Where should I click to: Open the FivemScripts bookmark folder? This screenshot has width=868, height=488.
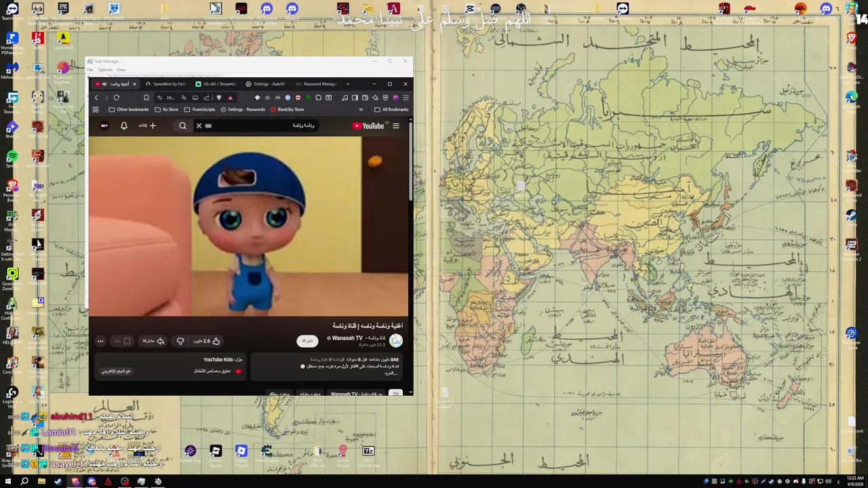coord(199,109)
